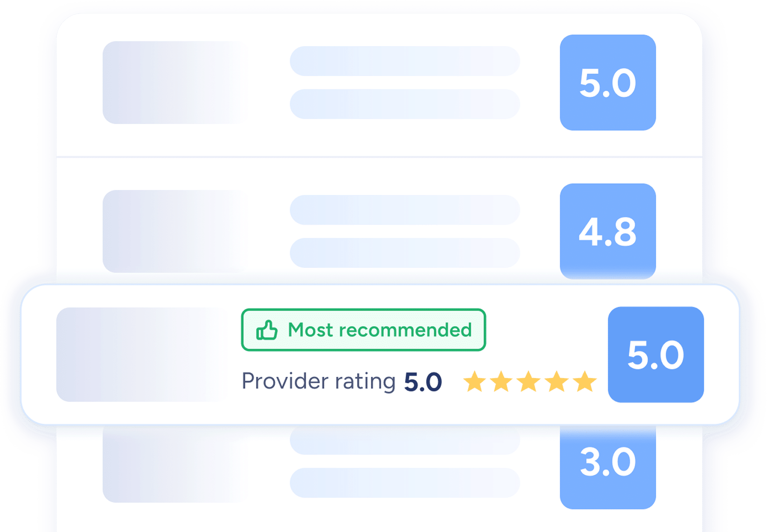Click the upper text bar in the top row
Screen dimensions: 767x532
click(x=404, y=61)
